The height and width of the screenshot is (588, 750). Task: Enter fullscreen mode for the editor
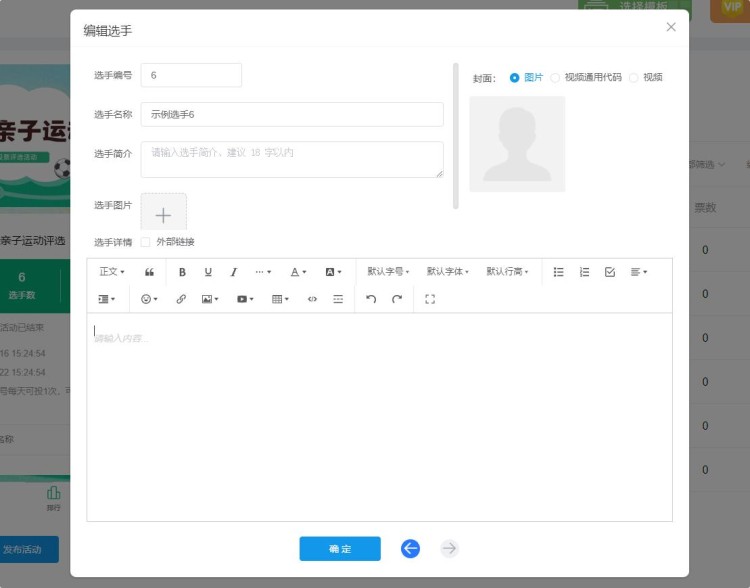pos(430,299)
